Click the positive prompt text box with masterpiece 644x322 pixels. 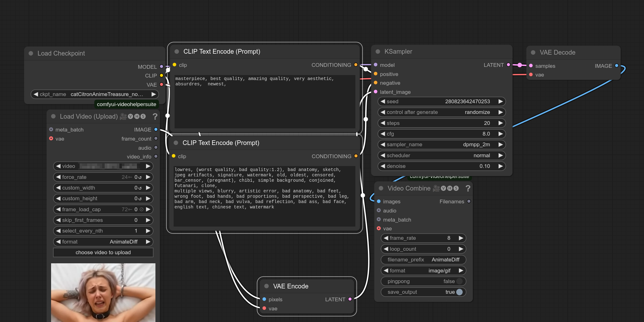pyautogui.click(x=265, y=101)
